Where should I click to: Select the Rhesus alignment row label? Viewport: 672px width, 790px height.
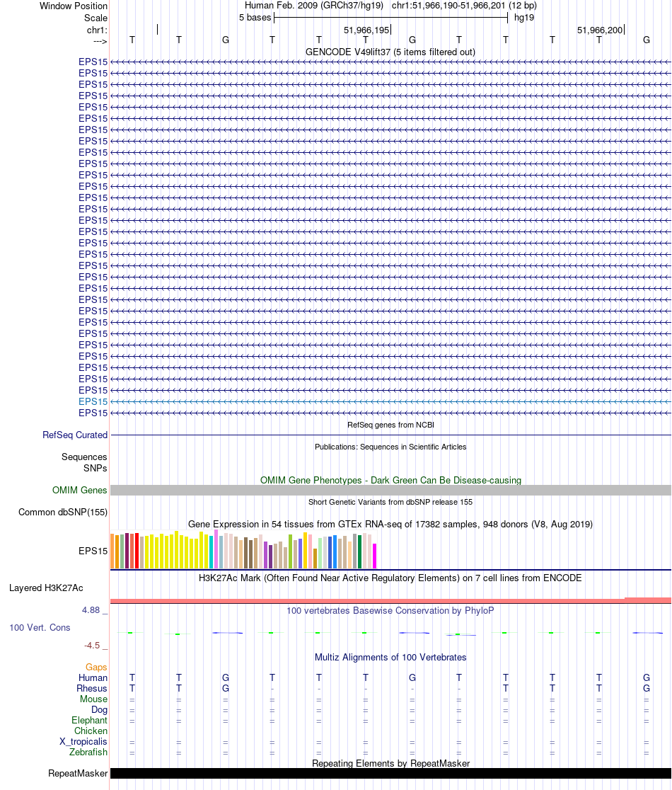pos(92,689)
